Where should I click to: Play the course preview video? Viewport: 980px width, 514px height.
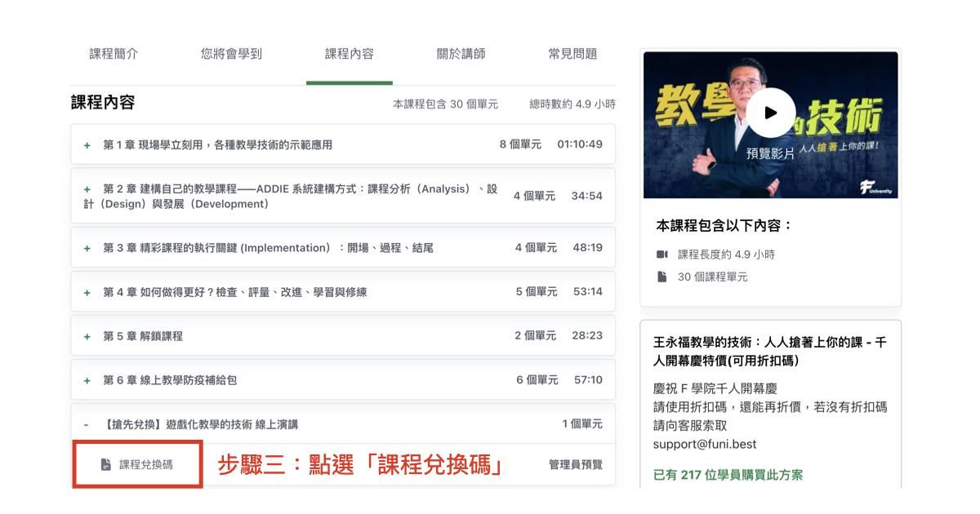(x=770, y=114)
